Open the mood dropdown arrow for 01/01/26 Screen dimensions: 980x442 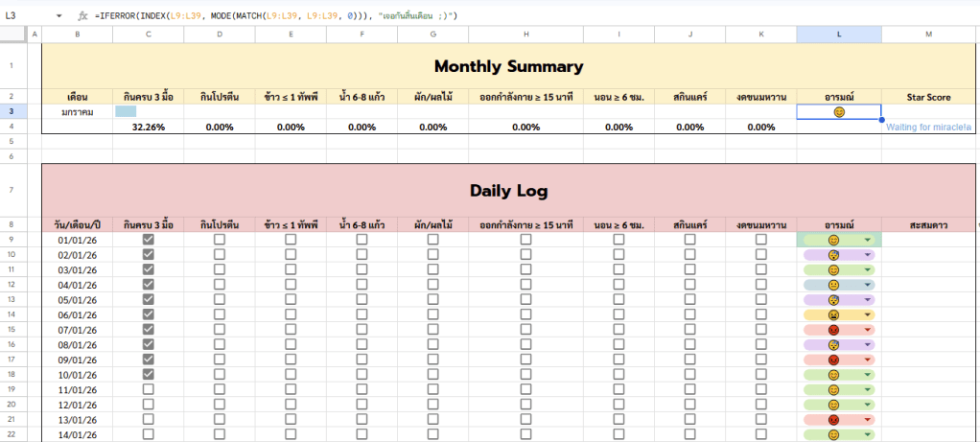[869, 240]
